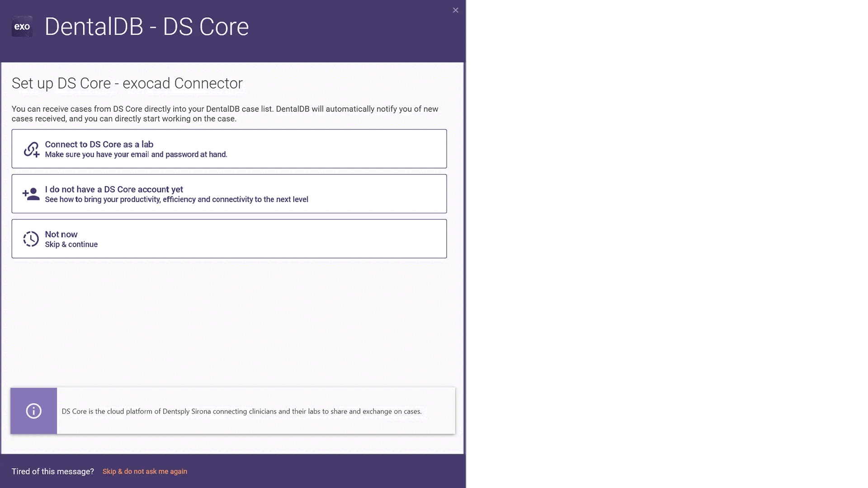Click the Tired of this message text
Viewport: 868px width, 488px height.
point(52,471)
